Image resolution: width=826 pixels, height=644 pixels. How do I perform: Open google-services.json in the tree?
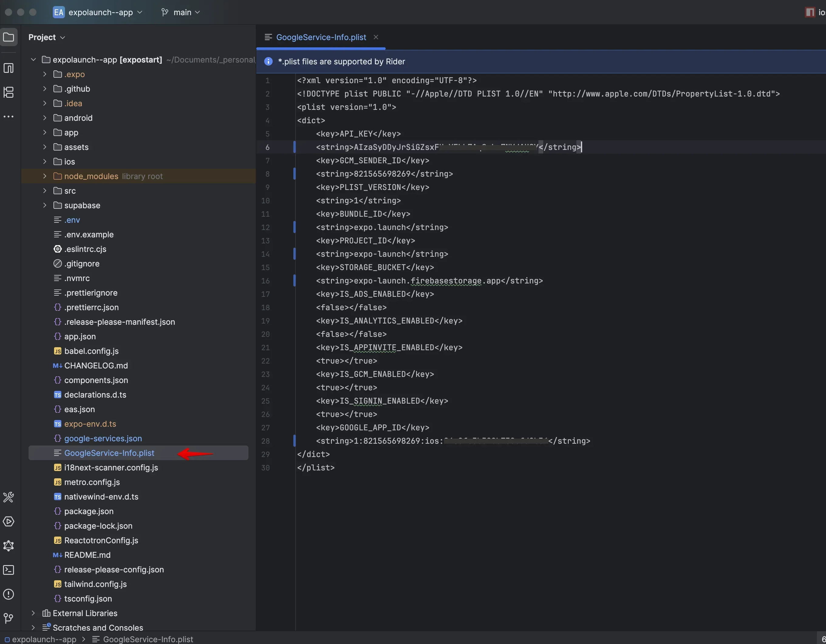[103, 439]
